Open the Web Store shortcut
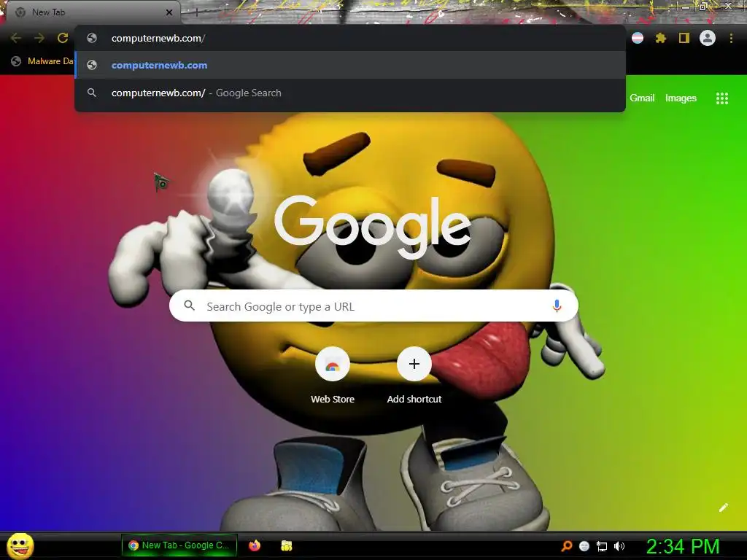 click(333, 376)
